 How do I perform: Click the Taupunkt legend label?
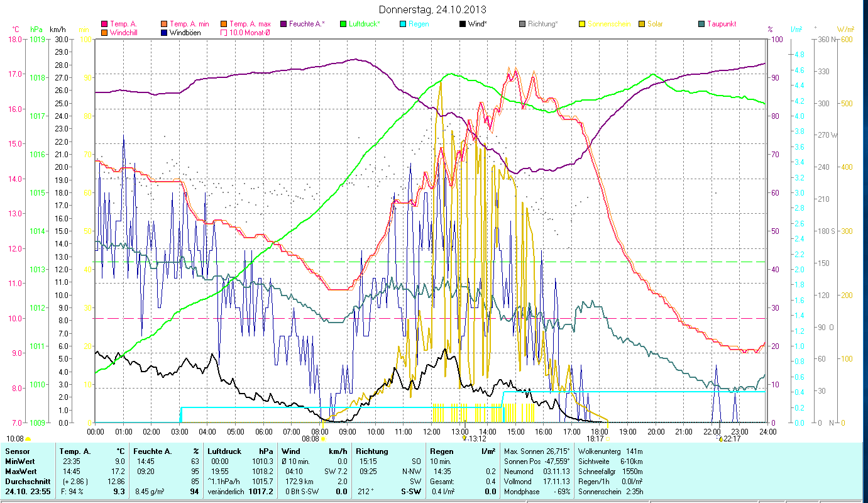[721, 24]
